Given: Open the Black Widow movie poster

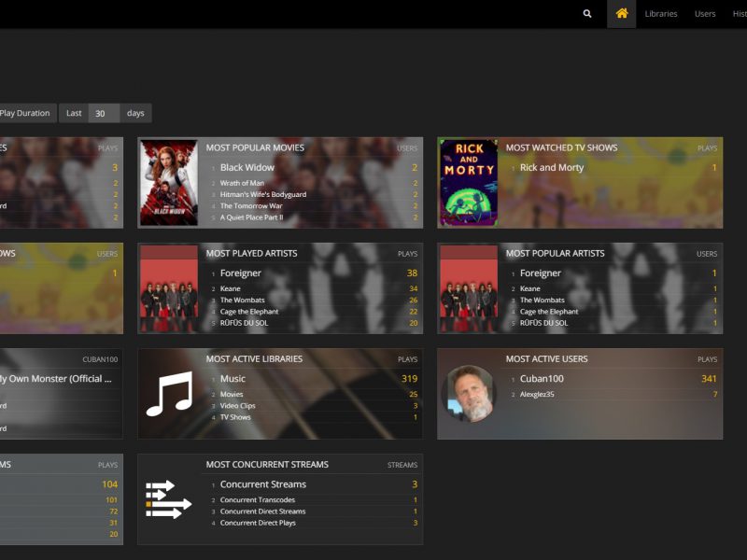Looking at the screenshot, I should (x=169, y=183).
